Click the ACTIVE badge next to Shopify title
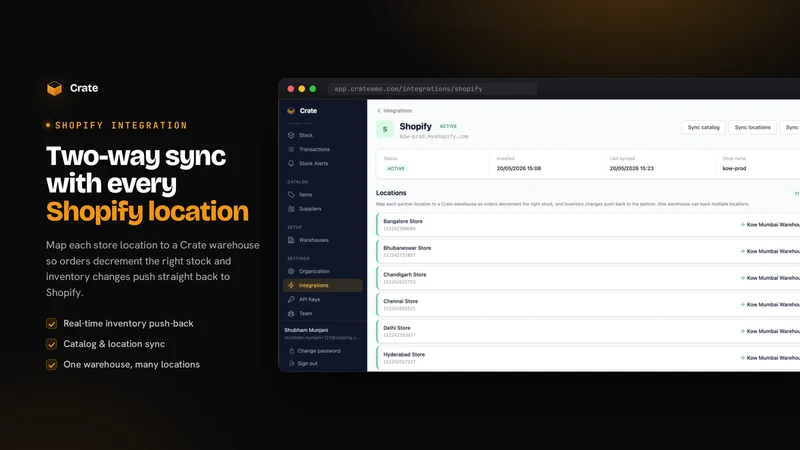The height and width of the screenshot is (450, 800). (x=448, y=126)
